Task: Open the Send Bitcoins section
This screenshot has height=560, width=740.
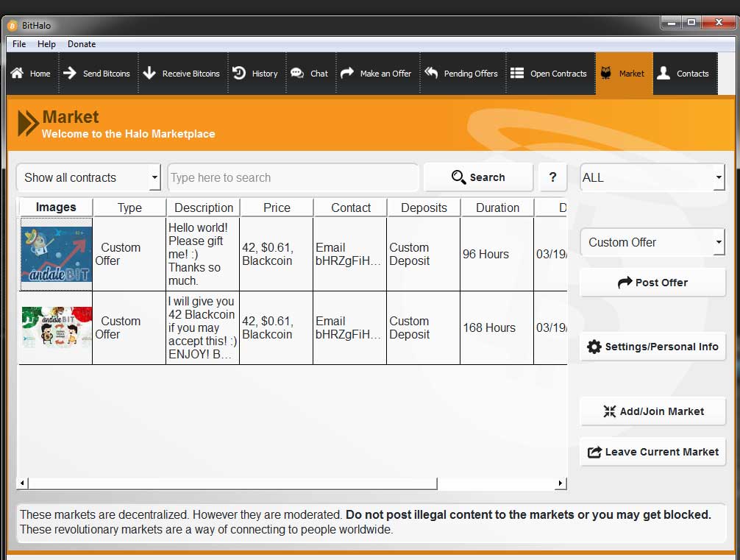Action: (96, 74)
